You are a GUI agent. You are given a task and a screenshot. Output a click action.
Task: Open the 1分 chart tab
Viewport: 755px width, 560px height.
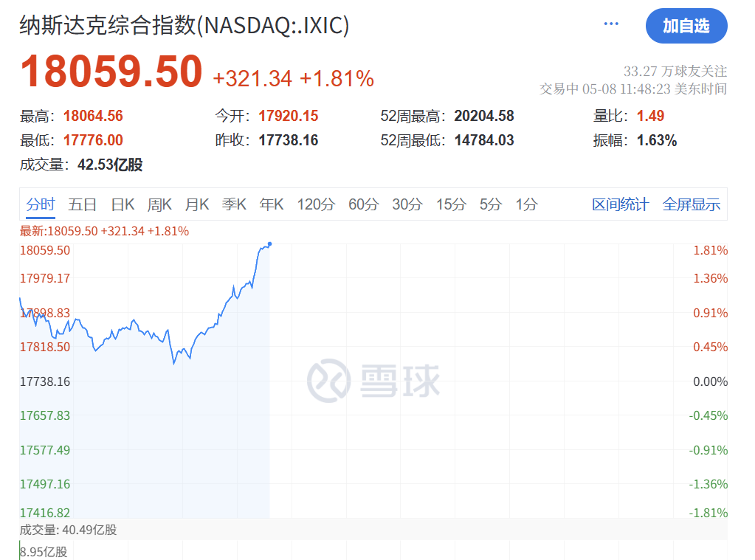[x=526, y=204]
